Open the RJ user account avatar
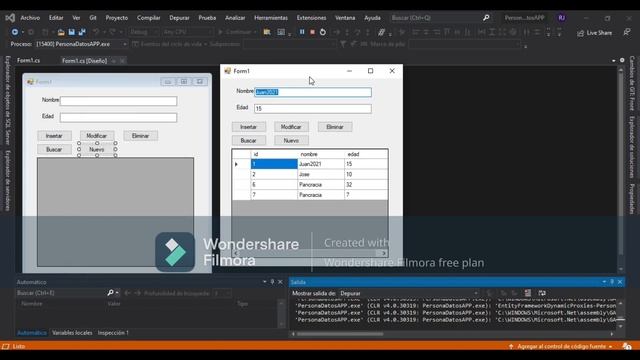The image size is (640, 360). pos(562,18)
